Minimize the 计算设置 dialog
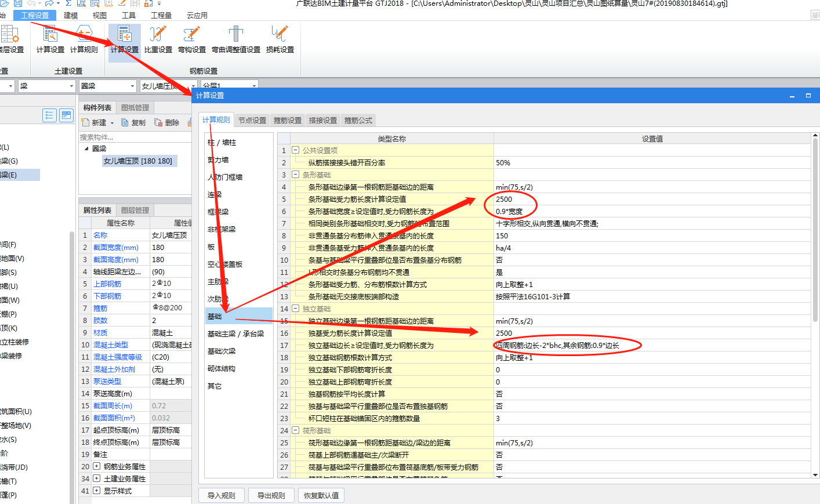 point(792,96)
